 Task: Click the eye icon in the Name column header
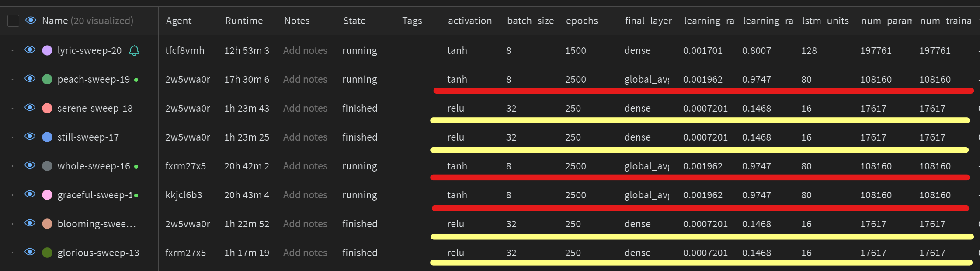coord(30,20)
